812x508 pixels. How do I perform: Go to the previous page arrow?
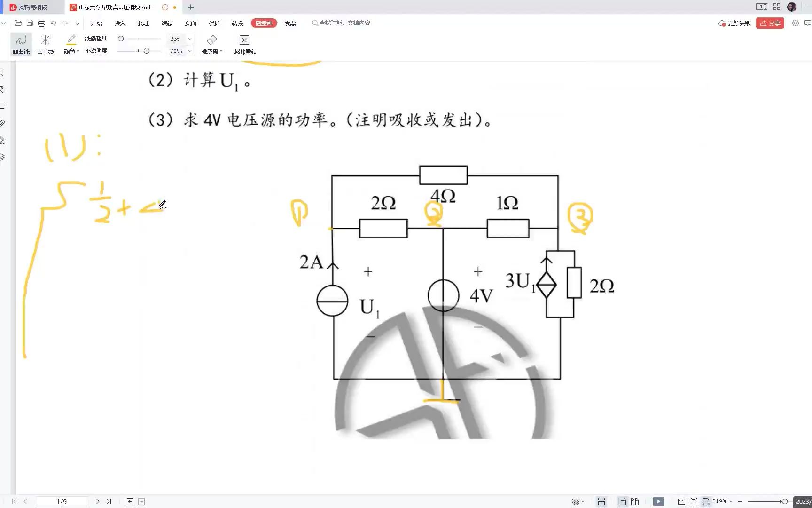(25, 501)
